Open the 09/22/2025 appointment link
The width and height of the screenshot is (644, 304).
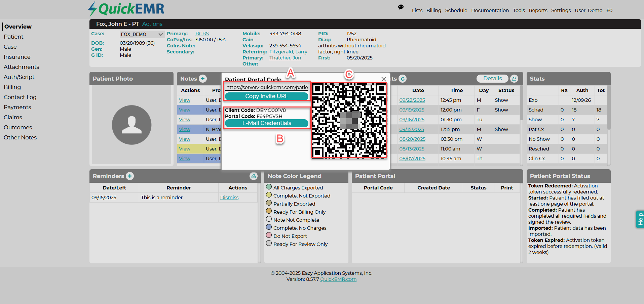(412, 100)
